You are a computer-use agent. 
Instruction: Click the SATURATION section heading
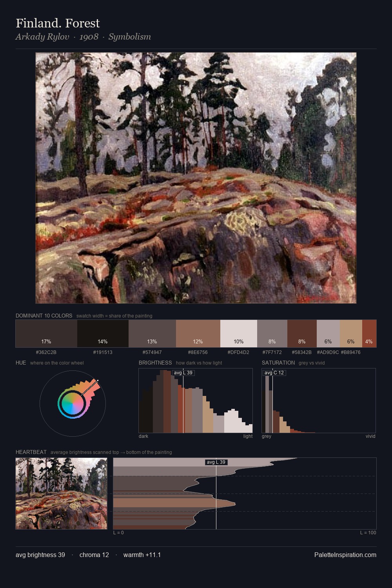pyautogui.click(x=278, y=363)
